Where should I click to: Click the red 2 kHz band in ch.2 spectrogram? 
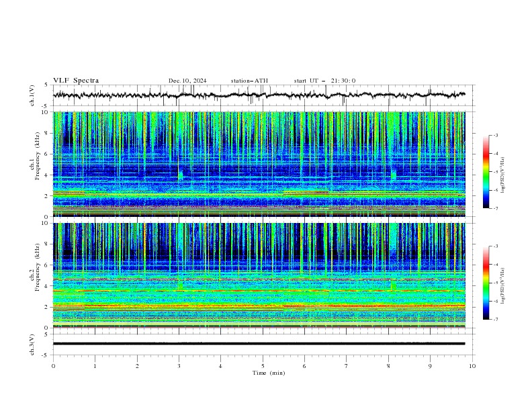click(x=259, y=306)
